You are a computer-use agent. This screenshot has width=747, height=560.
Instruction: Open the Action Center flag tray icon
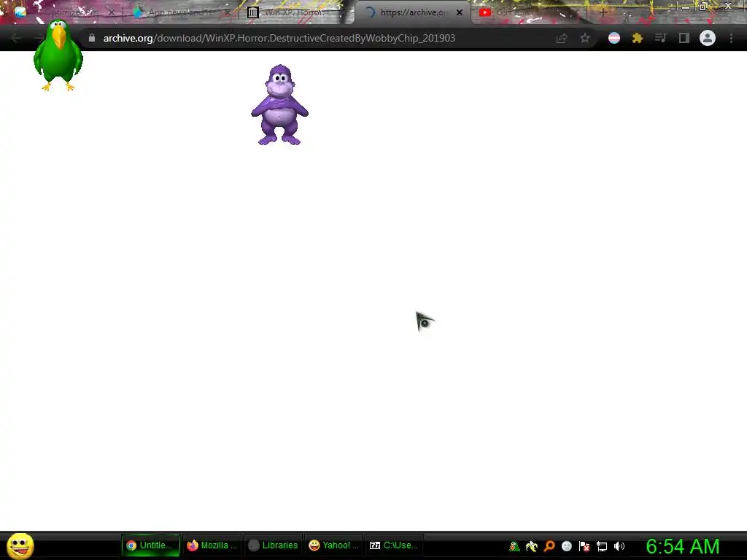(x=584, y=546)
